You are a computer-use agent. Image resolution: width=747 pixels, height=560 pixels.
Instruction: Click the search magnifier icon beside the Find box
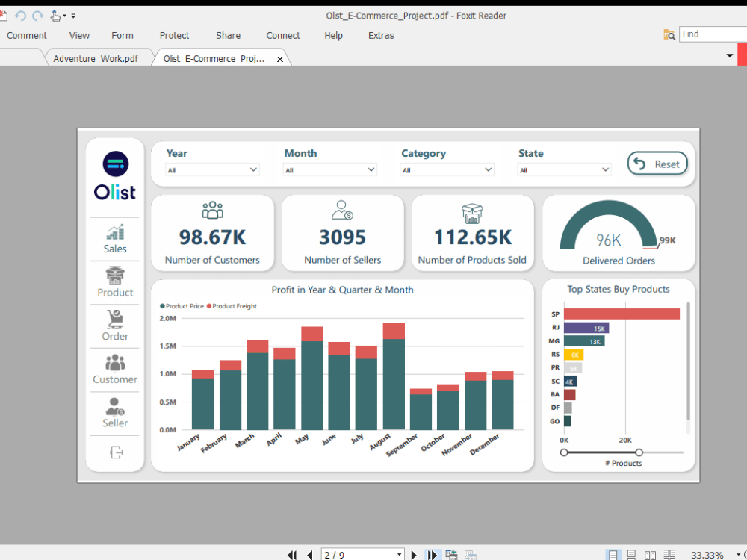click(669, 34)
